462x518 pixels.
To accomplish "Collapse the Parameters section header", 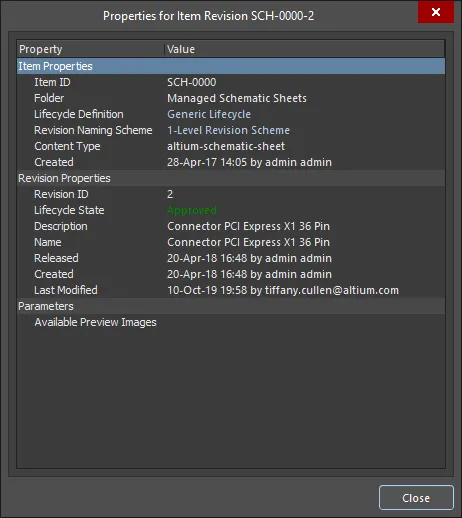I will pyautogui.click(x=231, y=306).
